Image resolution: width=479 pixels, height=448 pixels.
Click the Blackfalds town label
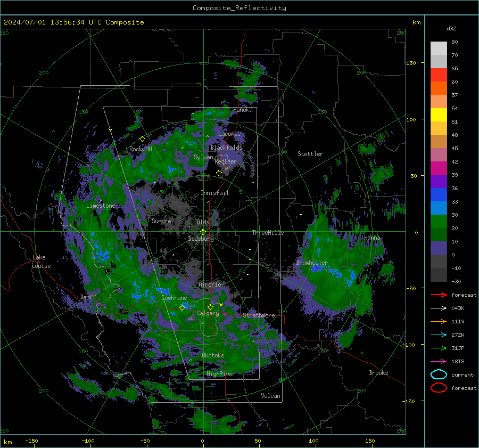point(226,148)
